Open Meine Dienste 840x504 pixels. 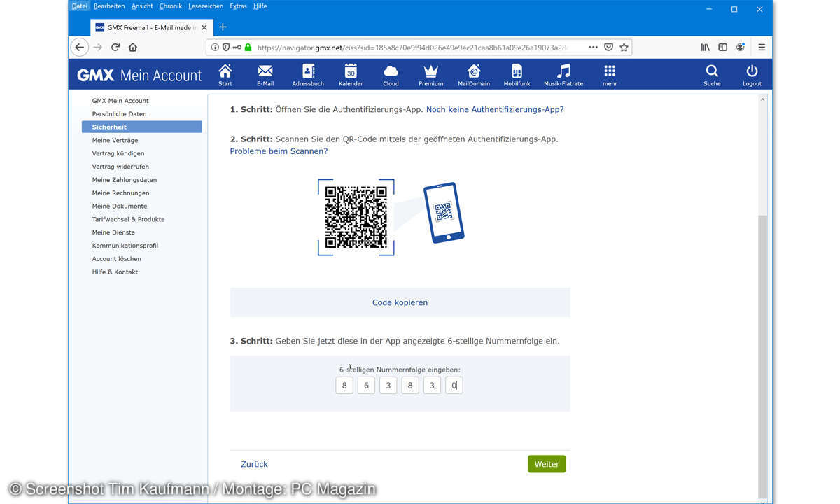[113, 232]
